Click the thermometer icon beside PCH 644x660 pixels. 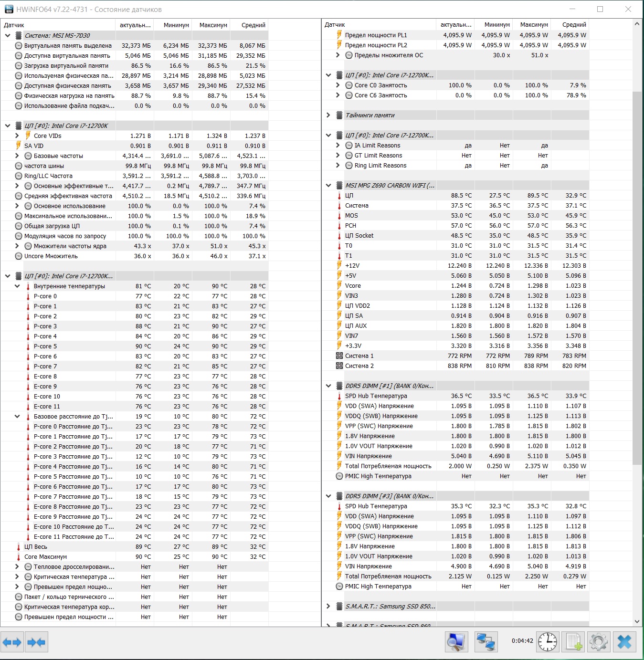pyautogui.click(x=339, y=225)
